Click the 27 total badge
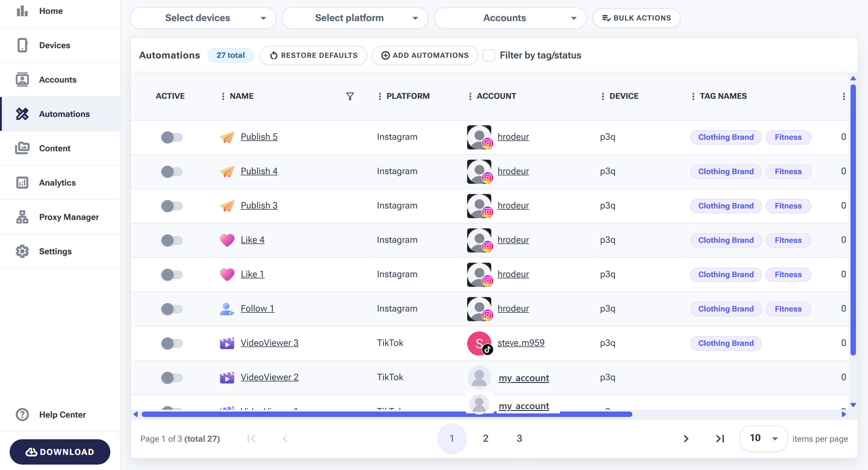This screenshot has width=868, height=470. click(231, 55)
